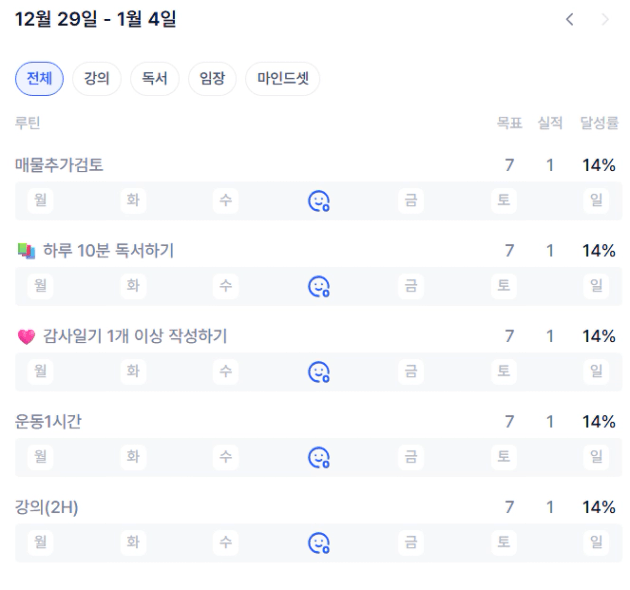Viewport: 630px width, 590px height.
Task: Toggle 화 for 하루 10분 독서하기
Action: [x=133, y=286]
